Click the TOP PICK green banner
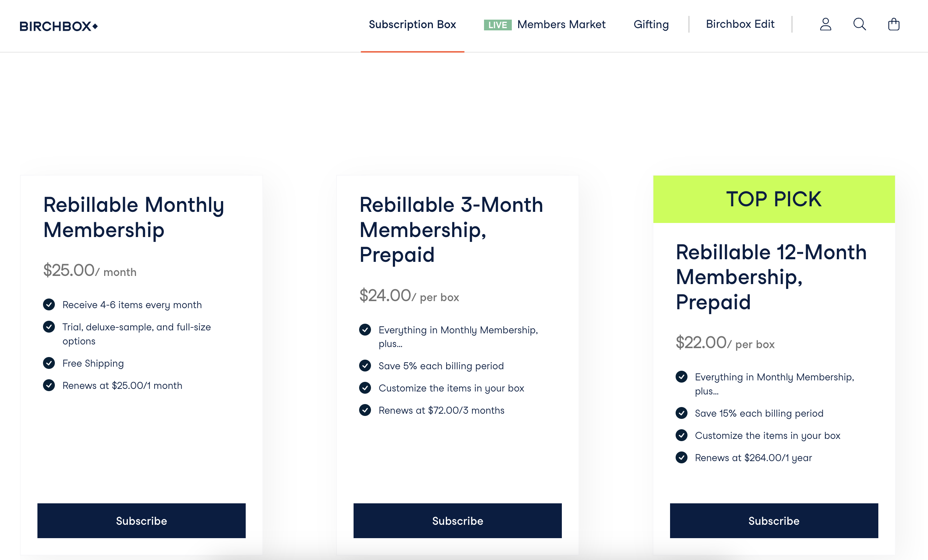928x560 pixels. [774, 199]
